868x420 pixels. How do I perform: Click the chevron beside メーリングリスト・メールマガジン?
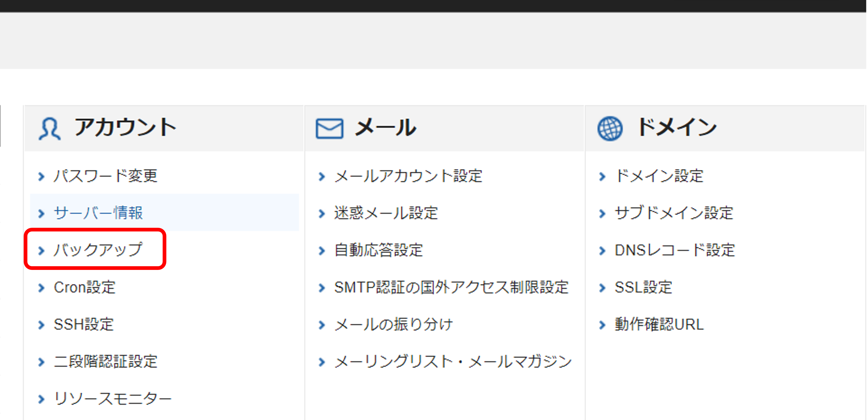[x=321, y=362]
